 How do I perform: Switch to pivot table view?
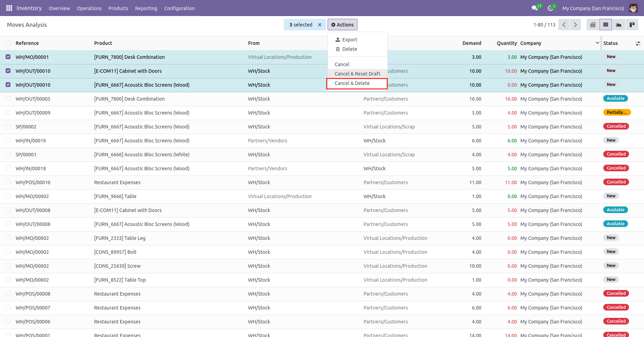pos(593,25)
